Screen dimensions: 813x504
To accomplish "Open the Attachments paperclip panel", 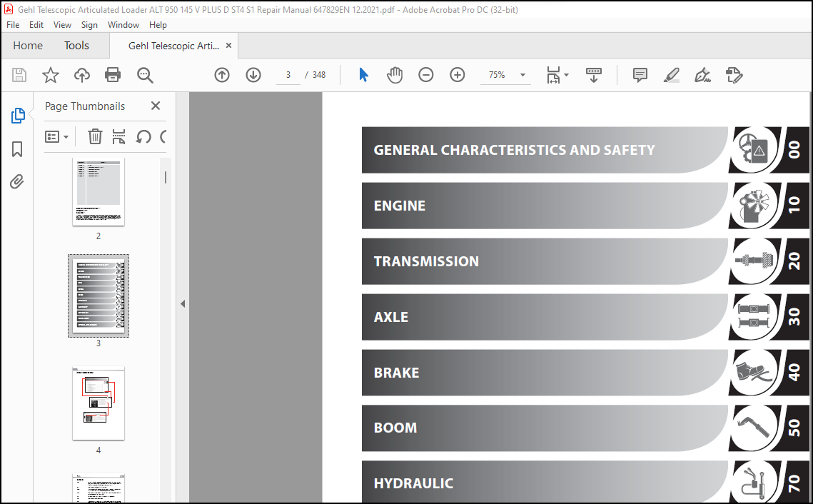I will coord(17,182).
